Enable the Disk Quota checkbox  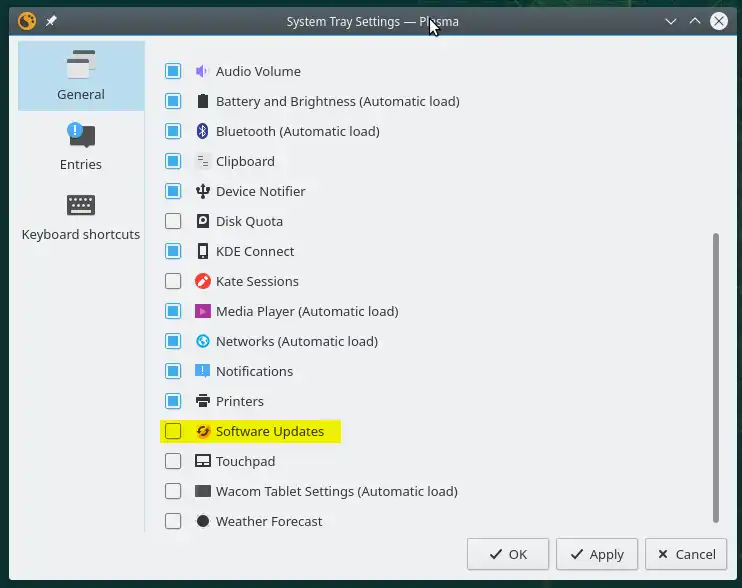click(x=173, y=221)
